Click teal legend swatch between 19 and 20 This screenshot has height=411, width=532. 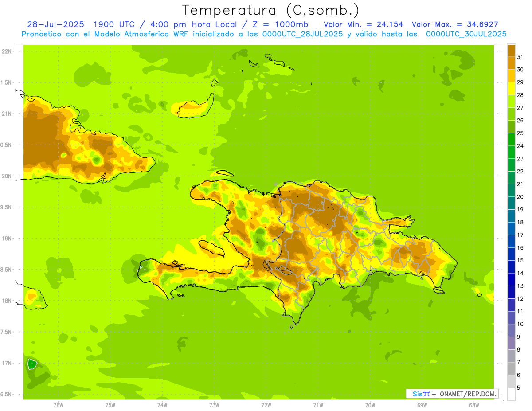[511, 203]
